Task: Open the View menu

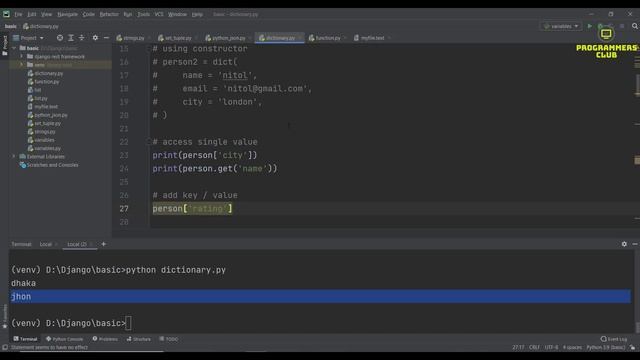Action: tap(46, 14)
